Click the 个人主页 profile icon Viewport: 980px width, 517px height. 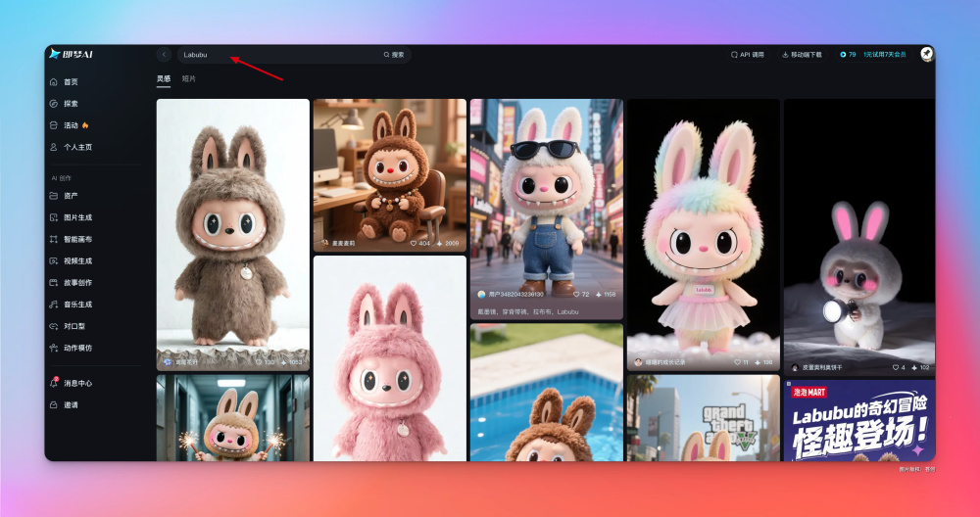click(x=54, y=147)
